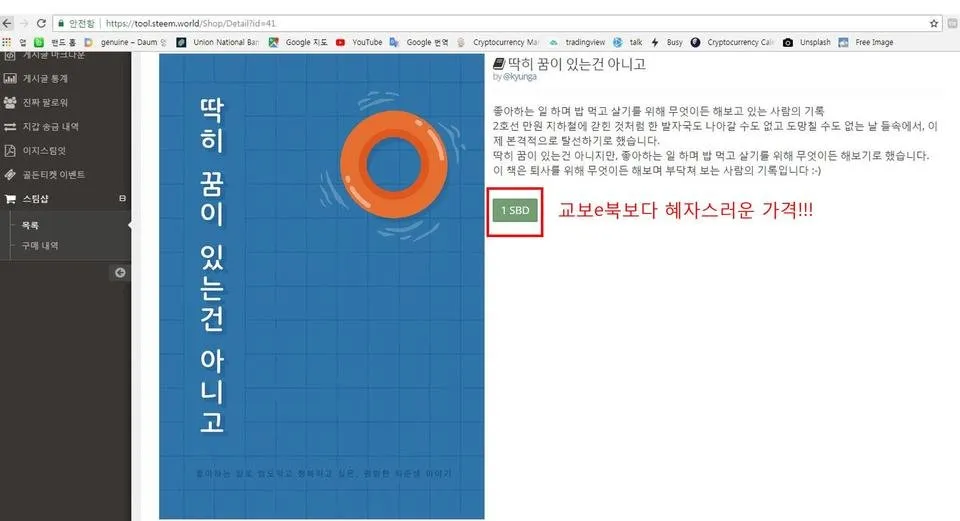This screenshot has width=960, height=521.
Task: Bookmark this page with the star icon
Action: pyautogui.click(x=934, y=23)
